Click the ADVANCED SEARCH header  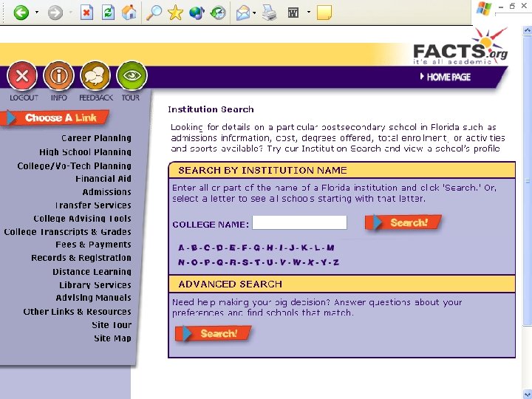click(x=230, y=284)
